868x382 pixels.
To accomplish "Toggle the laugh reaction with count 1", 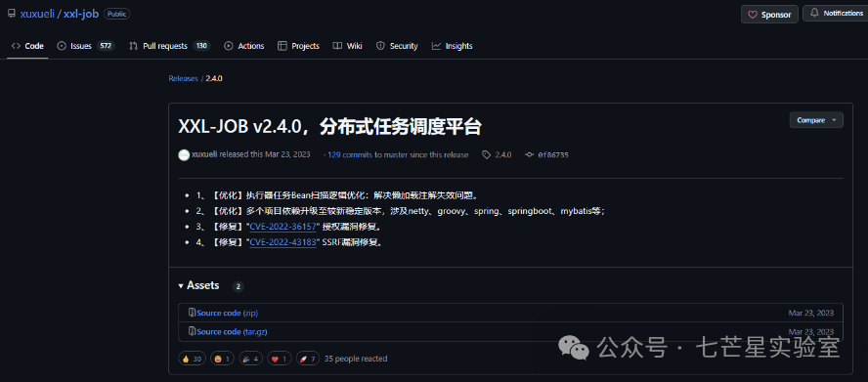I will coord(223,359).
